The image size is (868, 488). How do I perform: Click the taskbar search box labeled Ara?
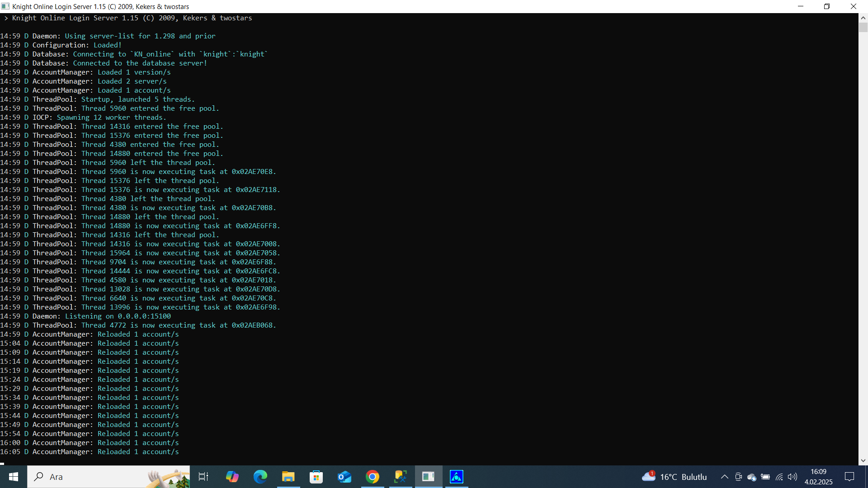108,477
